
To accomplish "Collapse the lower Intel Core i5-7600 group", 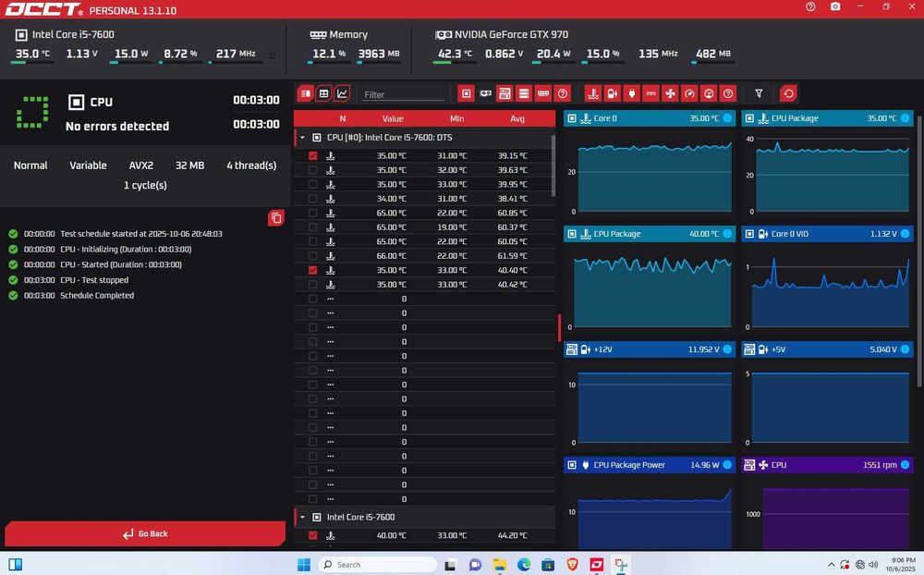I will tap(302, 517).
